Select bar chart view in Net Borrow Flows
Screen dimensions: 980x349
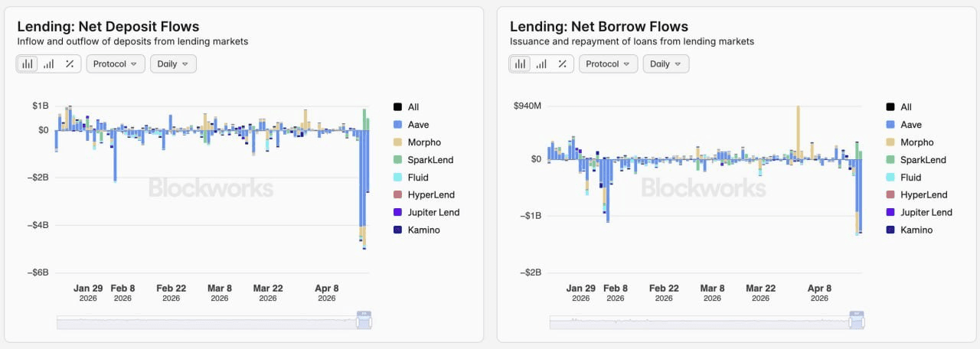coord(521,64)
